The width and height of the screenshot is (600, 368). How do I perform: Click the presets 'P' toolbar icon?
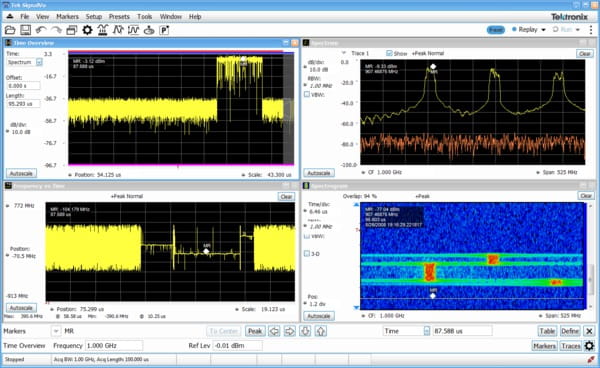[164, 30]
